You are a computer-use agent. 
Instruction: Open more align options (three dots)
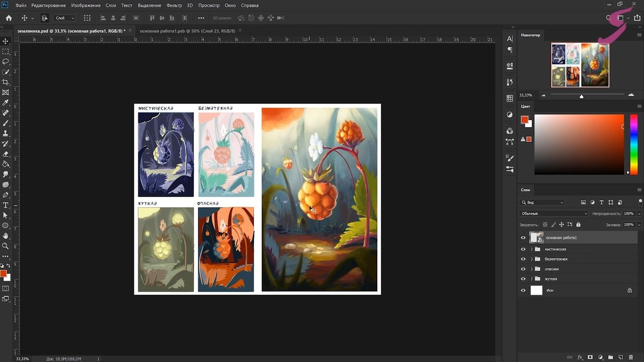click(201, 18)
